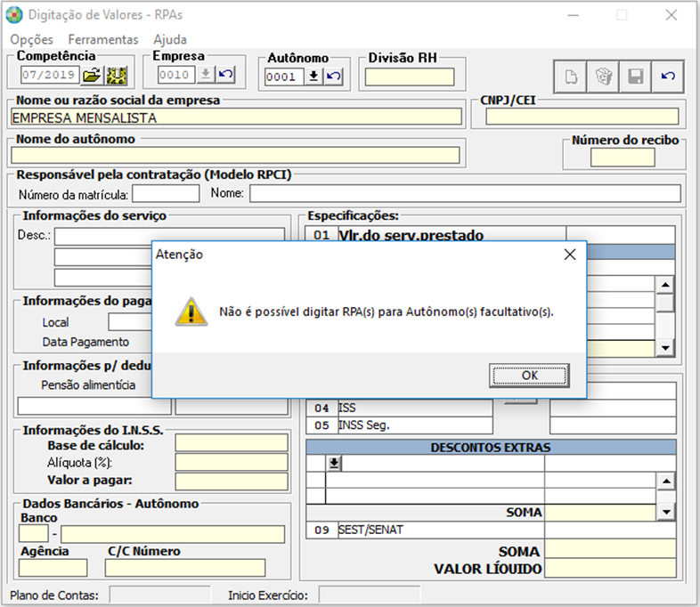Click the VALOR LÍQUIDO total field
The image size is (700, 607).
coord(610,568)
